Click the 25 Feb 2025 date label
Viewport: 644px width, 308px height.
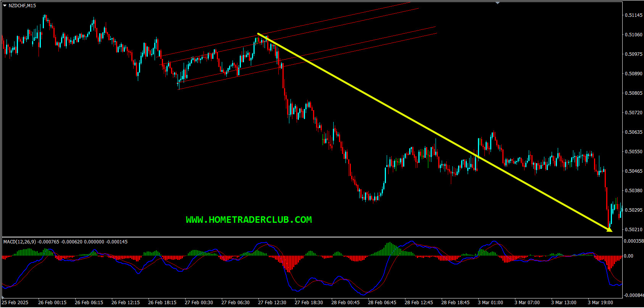15,303
